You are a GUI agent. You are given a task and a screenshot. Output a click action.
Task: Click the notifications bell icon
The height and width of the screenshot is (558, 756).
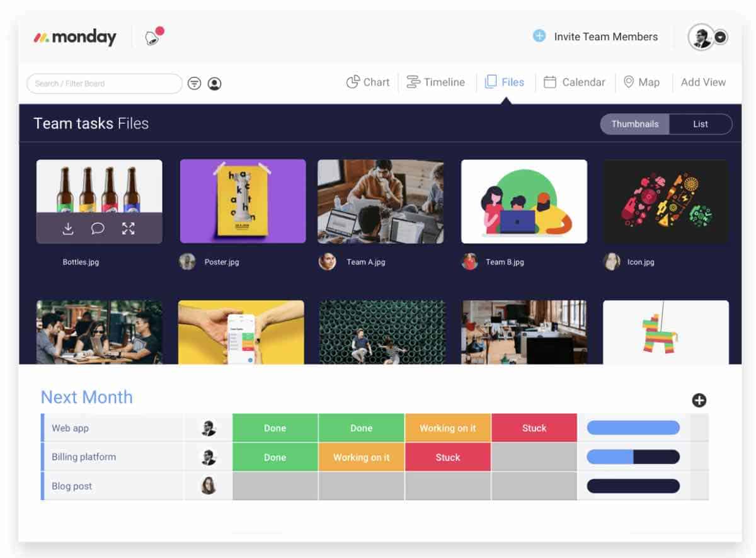pyautogui.click(x=151, y=37)
